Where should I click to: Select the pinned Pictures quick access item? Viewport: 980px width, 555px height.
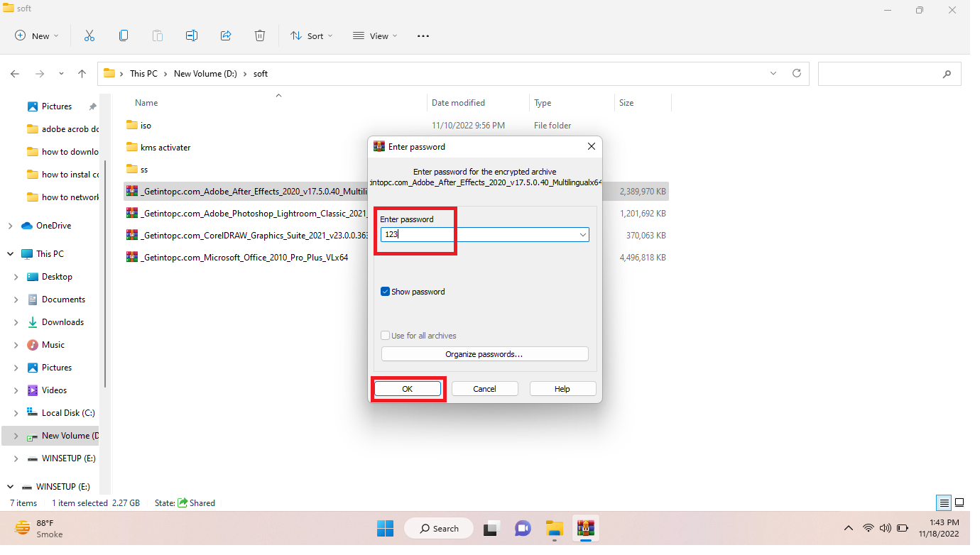click(x=57, y=106)
